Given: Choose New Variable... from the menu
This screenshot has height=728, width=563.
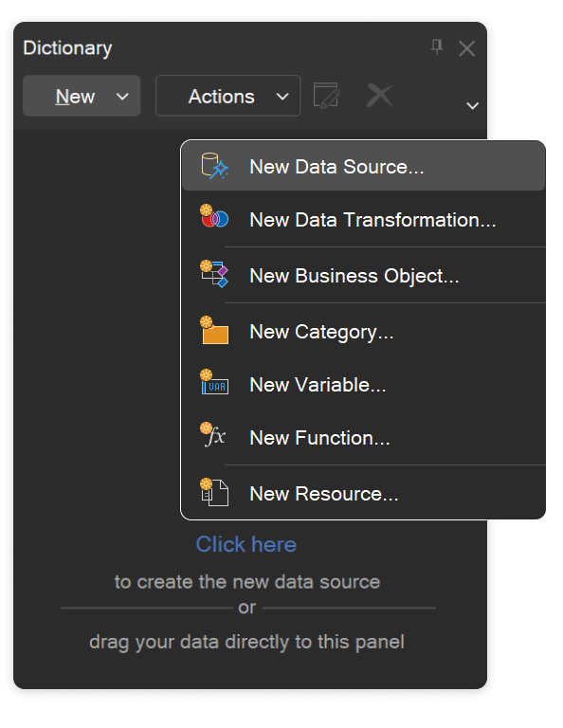Looking at the screenshot, I should [x=363, y=385].
